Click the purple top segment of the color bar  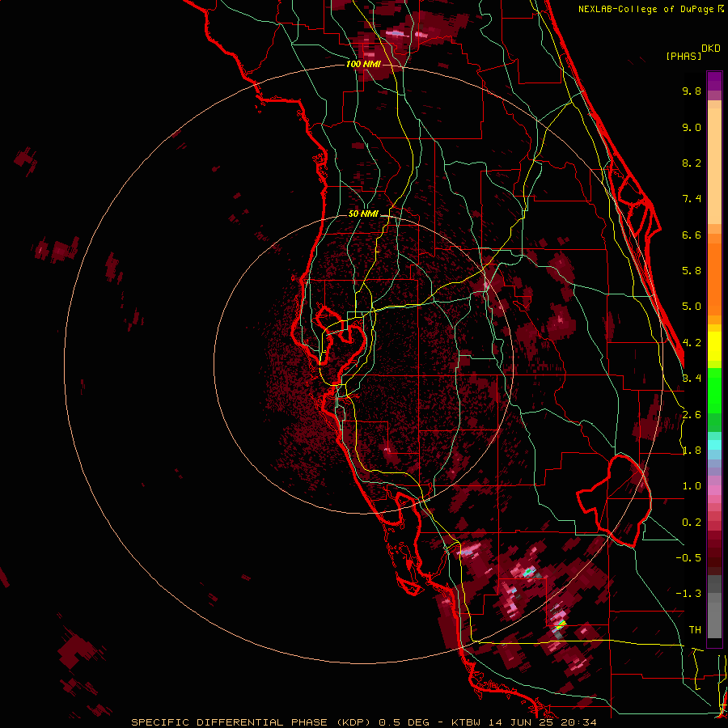714,82
